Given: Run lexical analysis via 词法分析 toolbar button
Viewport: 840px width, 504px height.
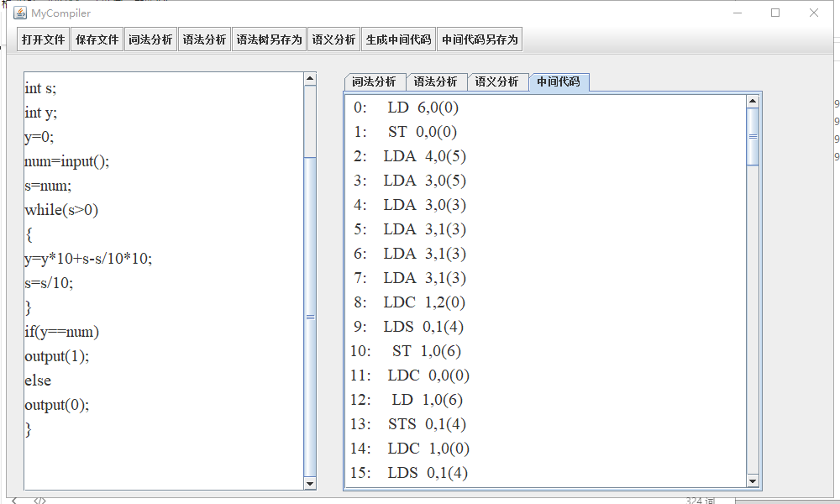Looking at the screenshot, I should click(x=150, y=39).
